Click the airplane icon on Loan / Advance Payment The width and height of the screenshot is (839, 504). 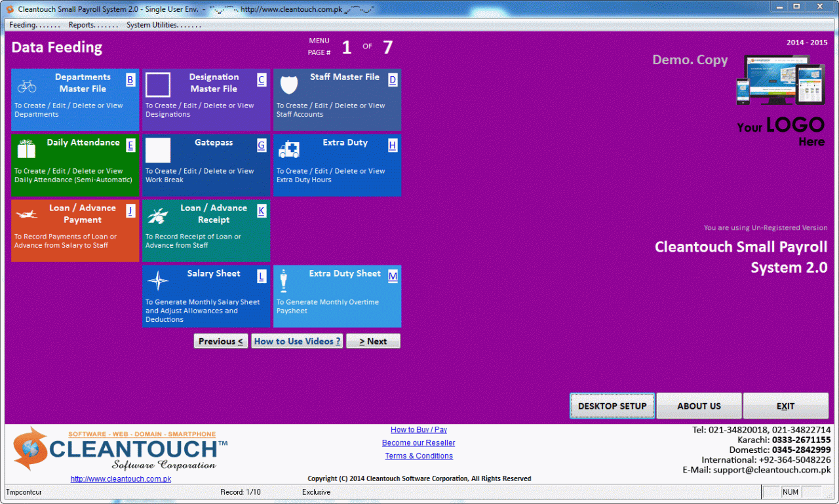pos(27,214)
